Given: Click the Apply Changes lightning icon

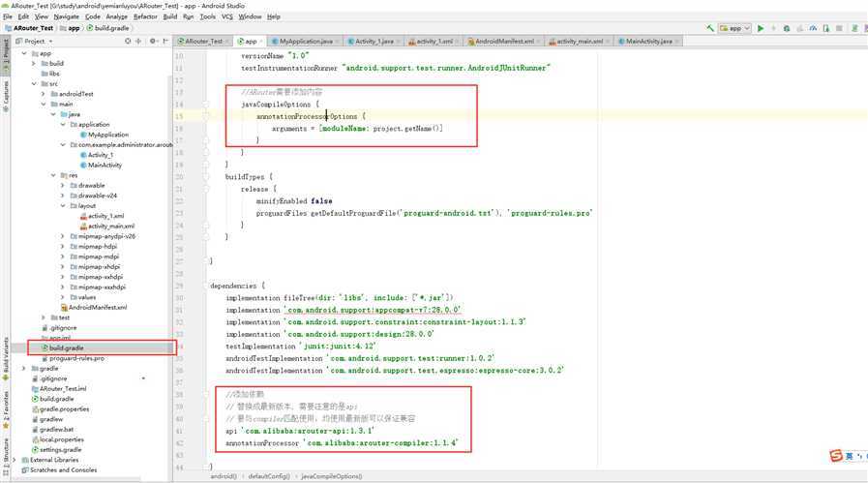Looking at the screenshot, I should pyautogui.click(x=773, y=28).
